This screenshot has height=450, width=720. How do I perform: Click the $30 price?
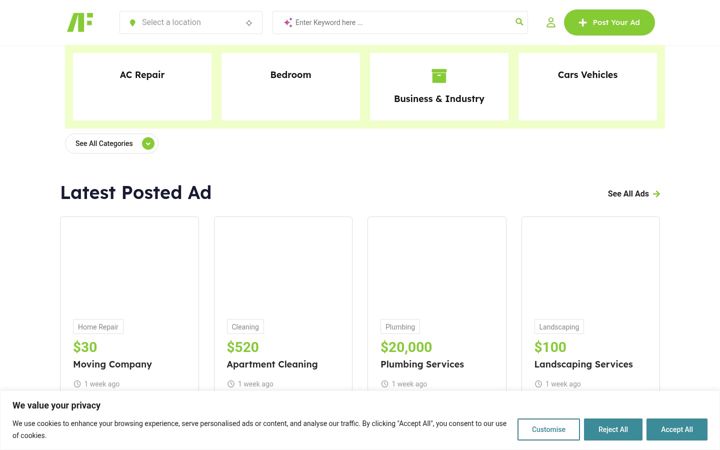pos(85,347)
